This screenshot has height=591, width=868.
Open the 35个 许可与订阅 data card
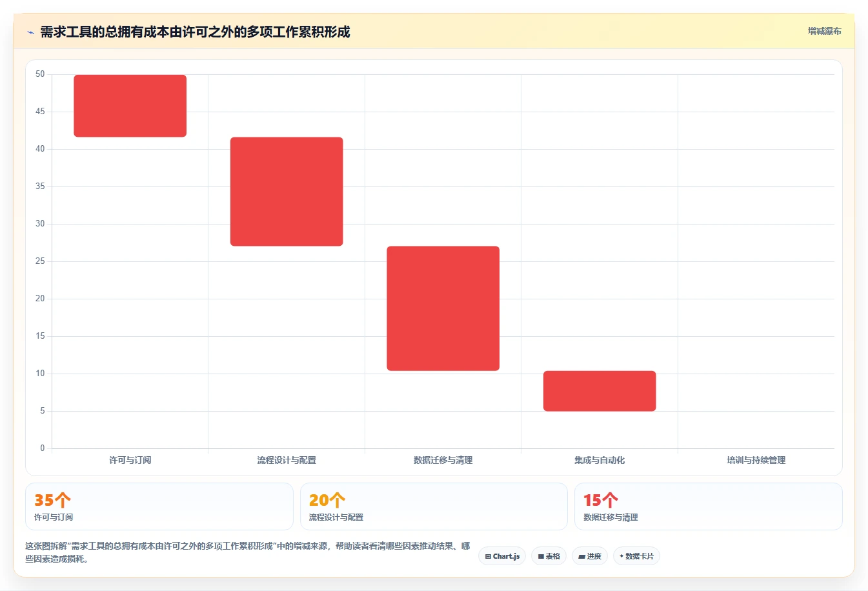[x=159, y=506]
